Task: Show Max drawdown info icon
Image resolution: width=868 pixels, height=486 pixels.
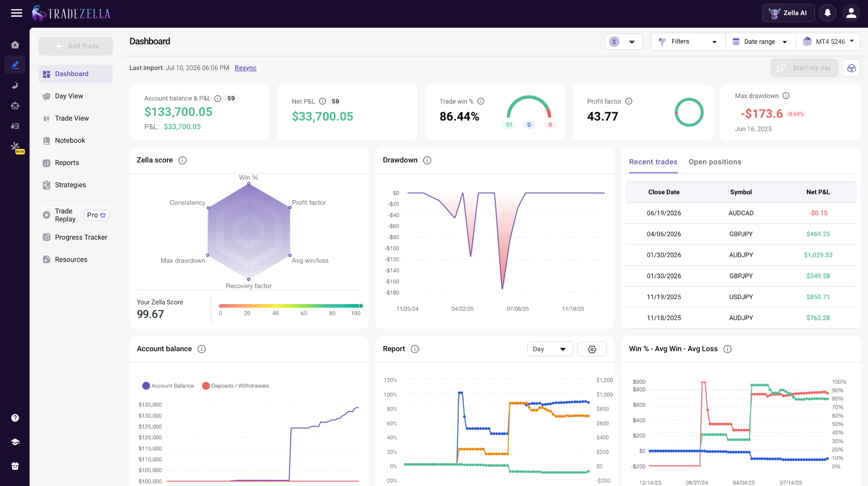Action: tap(786, 96)
